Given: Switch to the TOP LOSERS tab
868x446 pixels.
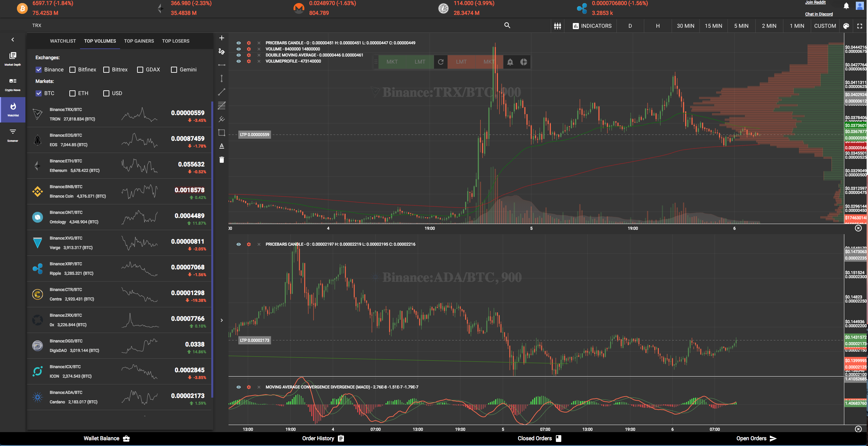Looking at the screenshot, I should [176, 41].
